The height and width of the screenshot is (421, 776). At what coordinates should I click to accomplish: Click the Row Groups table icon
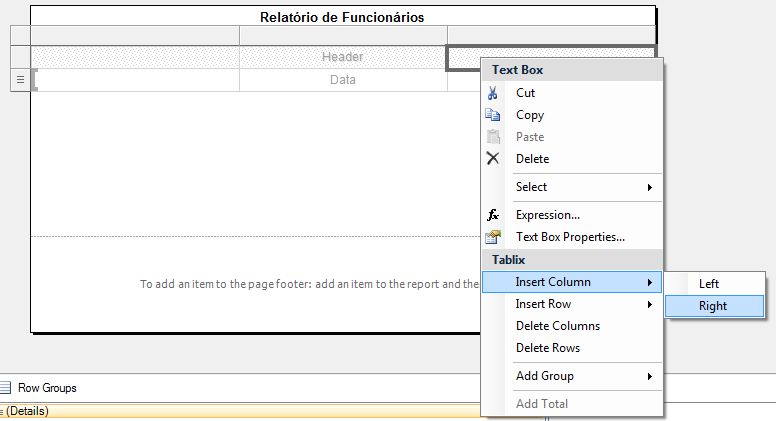[x=5, y=387]
